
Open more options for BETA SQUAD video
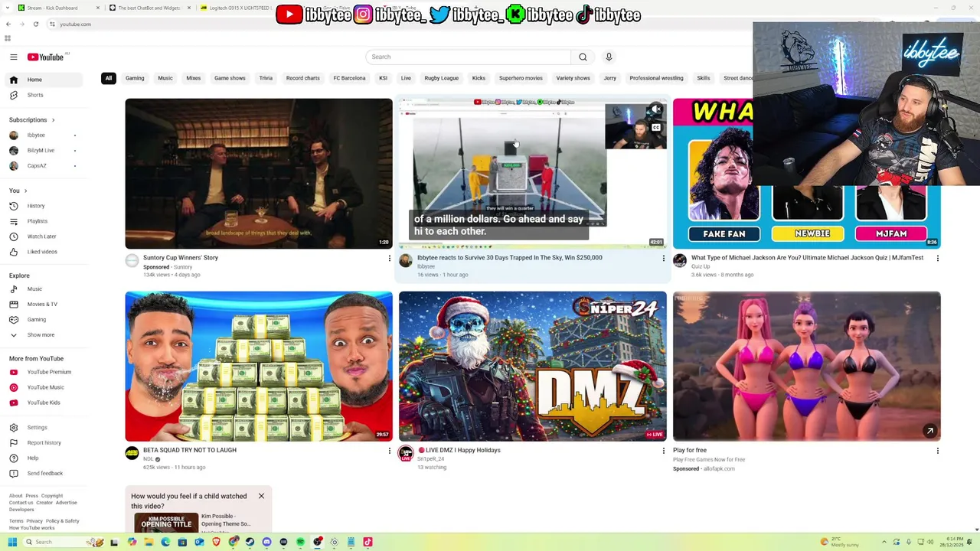pos(390,451)
